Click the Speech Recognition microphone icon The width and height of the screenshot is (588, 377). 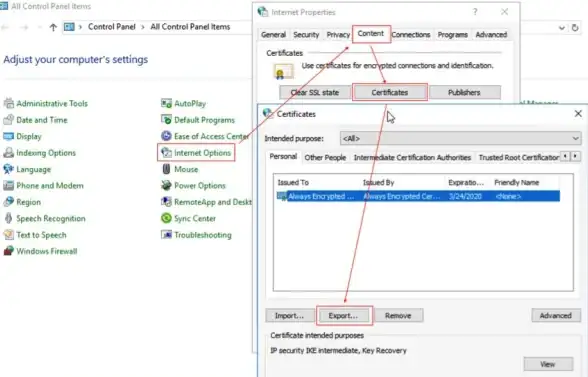click(x=9, y=218)
